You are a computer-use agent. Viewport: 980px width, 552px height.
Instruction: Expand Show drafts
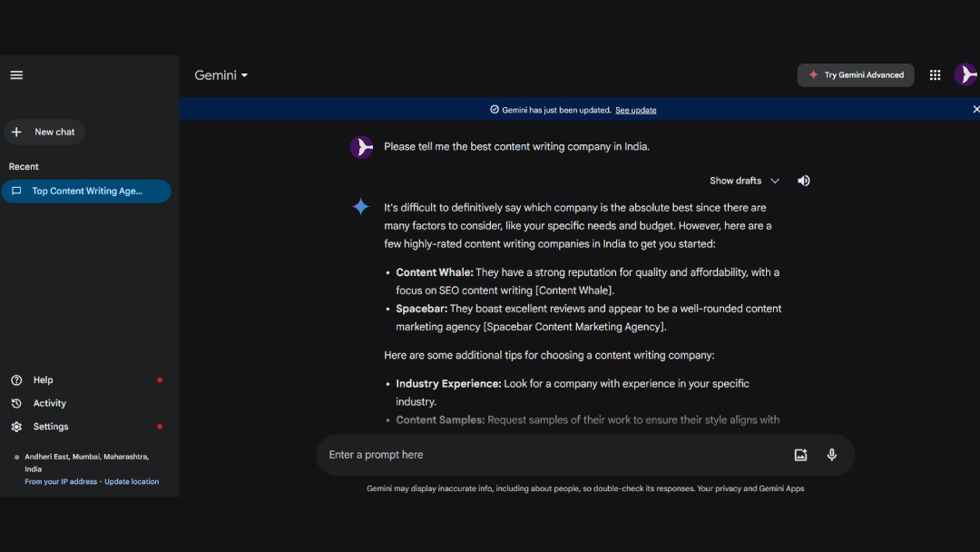click(x=744, y=181)
